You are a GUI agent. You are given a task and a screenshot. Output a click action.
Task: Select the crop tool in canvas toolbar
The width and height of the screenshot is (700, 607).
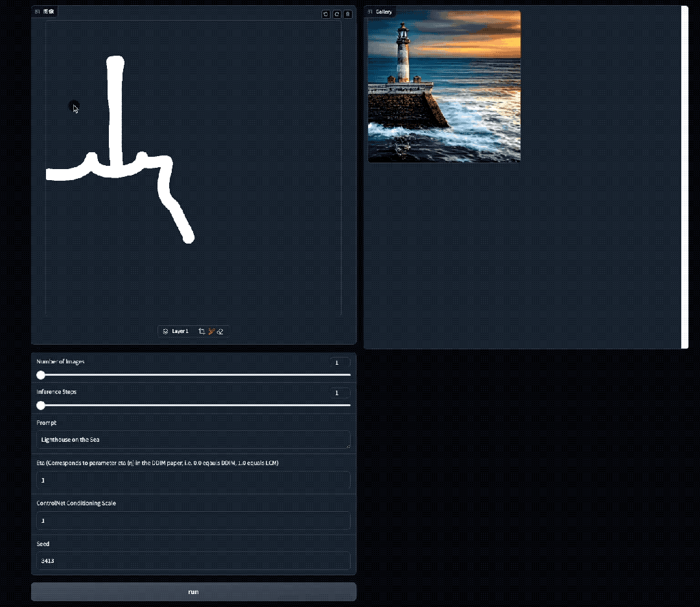click(x=202, y=331)
